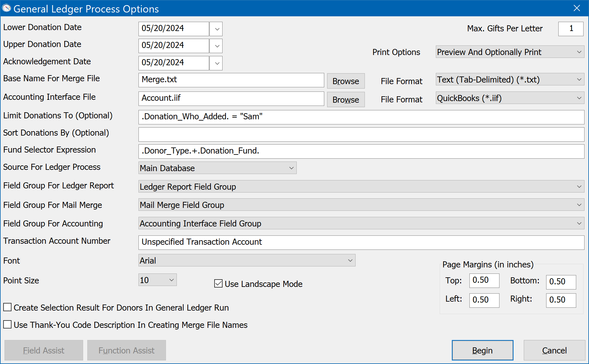Image resolution: width=589 pixels, height=364 pixels.
Task: Click the app icon in title bar
Action: (x=6, y=8)
